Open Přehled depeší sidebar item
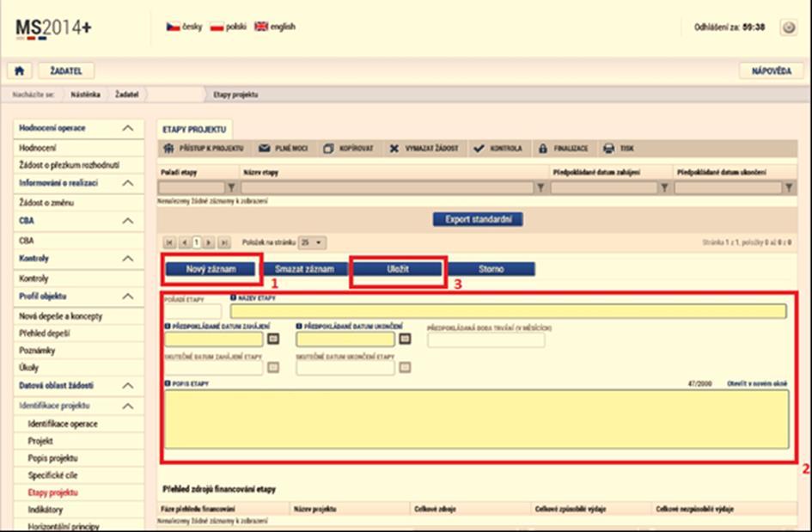This screenshot has height=532, width=812. (x=45, y=333)
